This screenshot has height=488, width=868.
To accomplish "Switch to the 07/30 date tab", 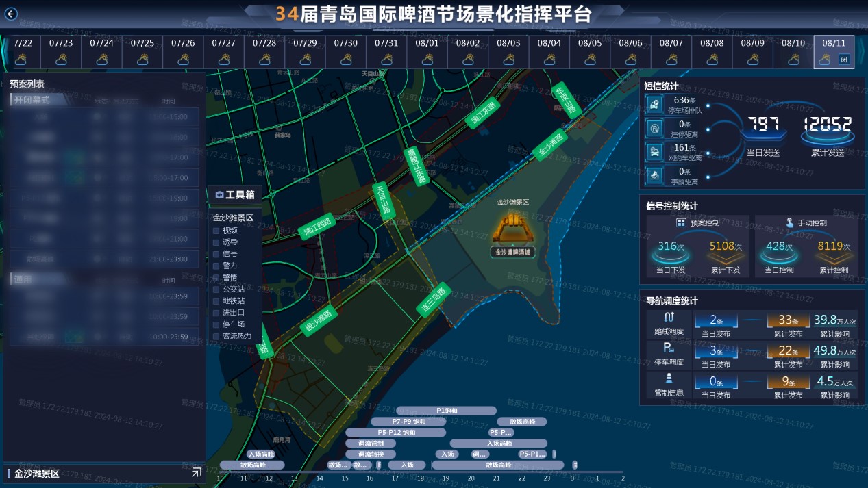I will click(346, 51).
